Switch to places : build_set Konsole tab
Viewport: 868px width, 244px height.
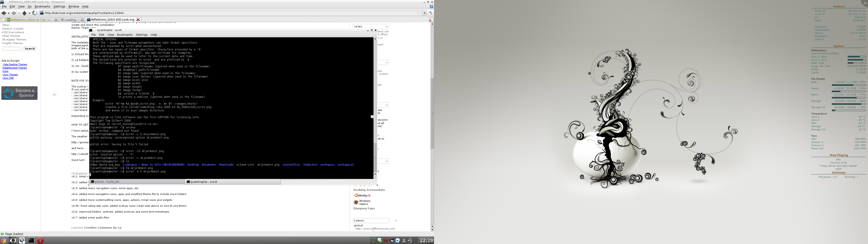point(137,182)
